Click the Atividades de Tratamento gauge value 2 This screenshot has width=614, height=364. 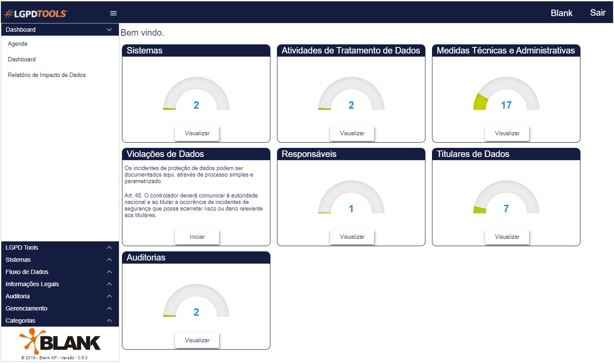pos(351,105)
